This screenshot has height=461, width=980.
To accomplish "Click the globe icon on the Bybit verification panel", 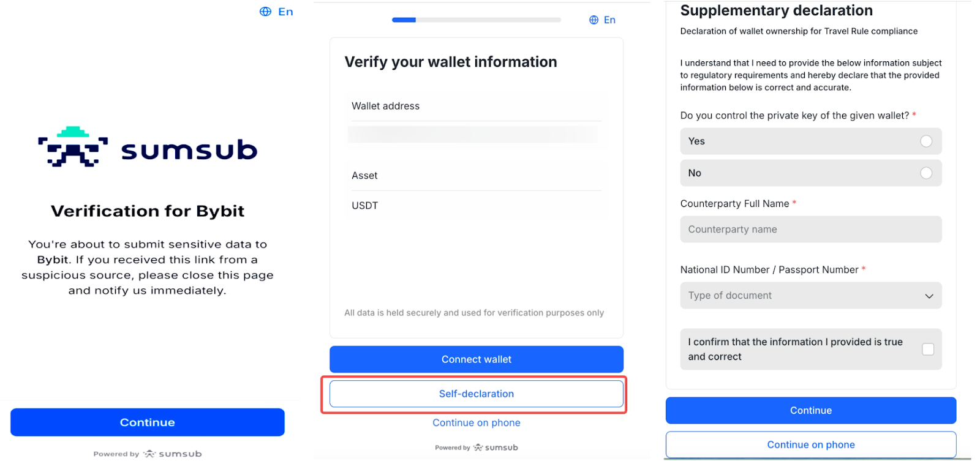I will click(265, 12).
